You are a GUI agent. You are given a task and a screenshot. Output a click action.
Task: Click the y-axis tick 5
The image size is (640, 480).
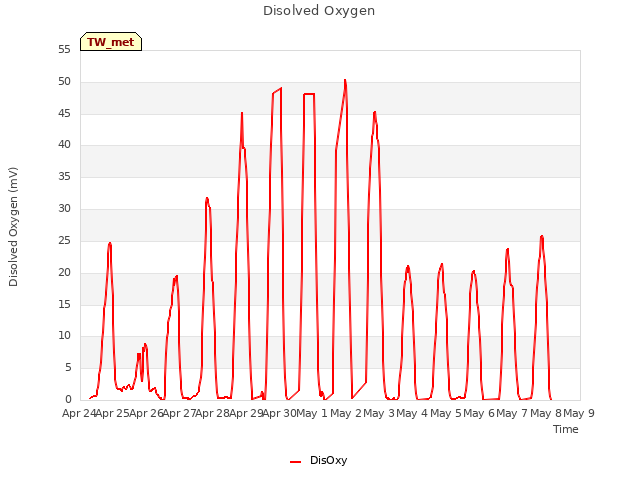click(x=68, y=367)
